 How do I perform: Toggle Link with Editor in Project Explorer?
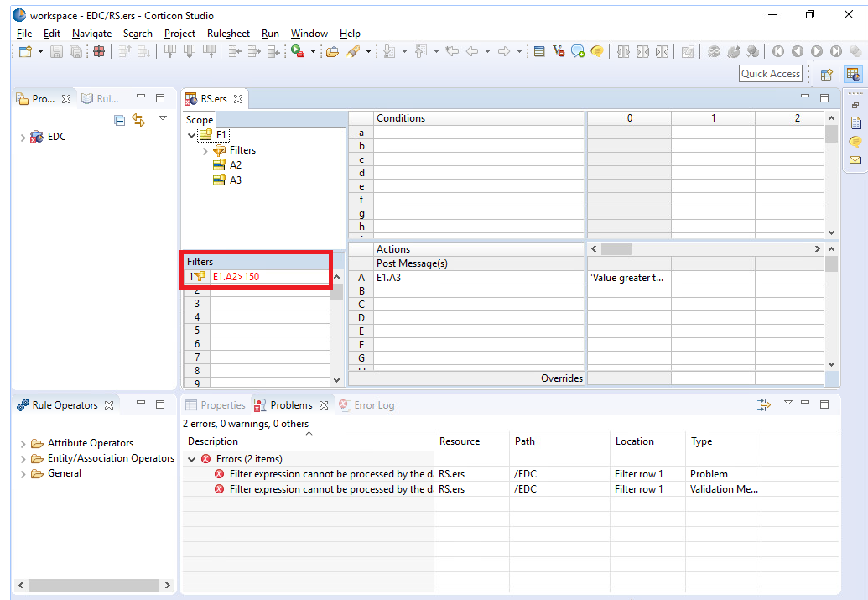138,120
